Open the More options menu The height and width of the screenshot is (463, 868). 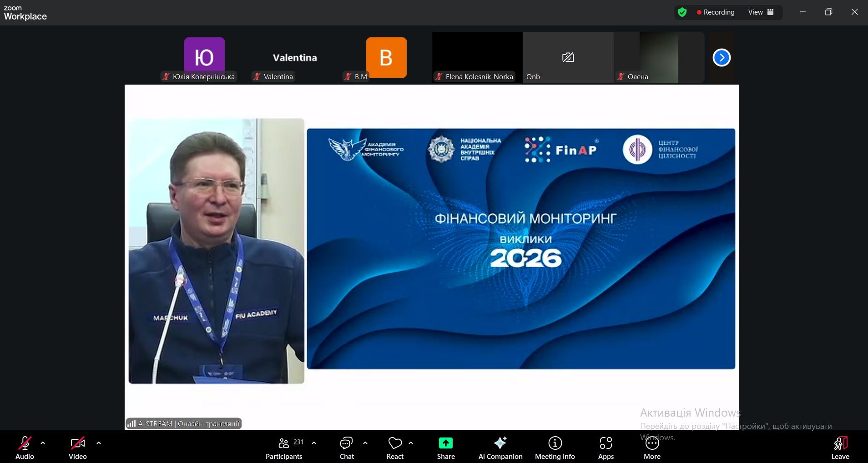point(652,448)
